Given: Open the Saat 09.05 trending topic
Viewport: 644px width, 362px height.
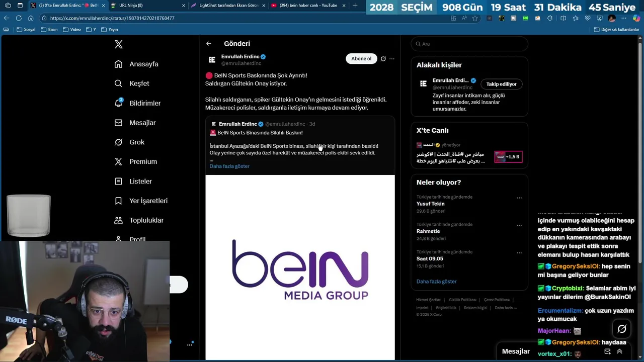Looking at the screenshot, I should (430, 258).
